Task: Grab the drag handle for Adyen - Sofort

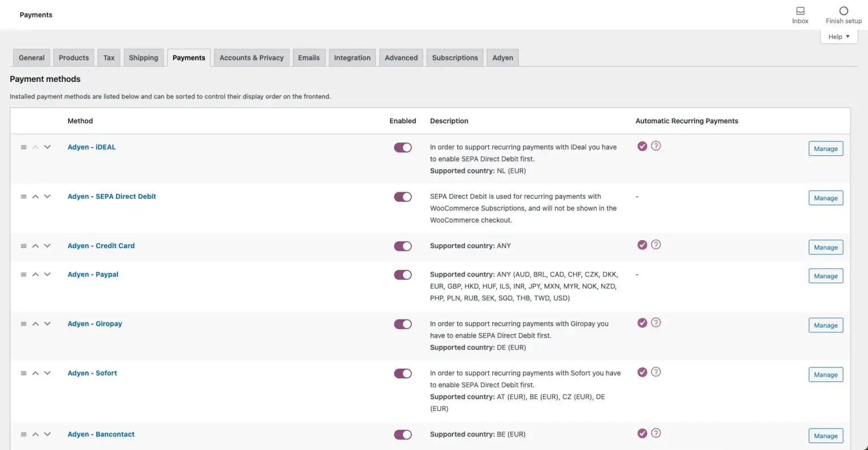Action: [24, 373]
